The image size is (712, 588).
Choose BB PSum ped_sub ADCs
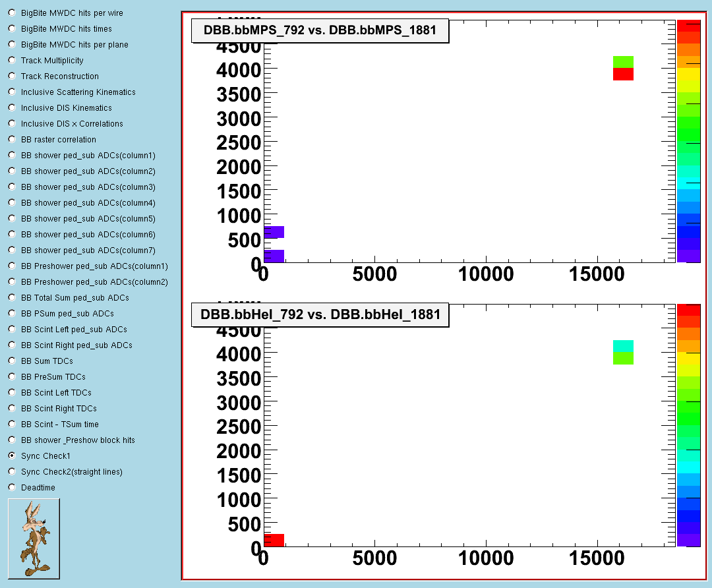click(13, 314)
